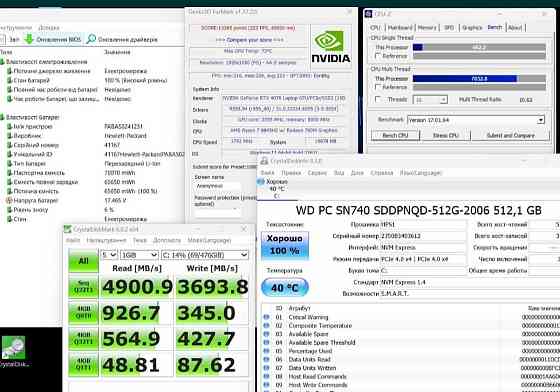Click the CrystalDiskInfo title bar icon
Viewport: 560px width, 392px height.
pyautogui.click(x=264, y=161)
